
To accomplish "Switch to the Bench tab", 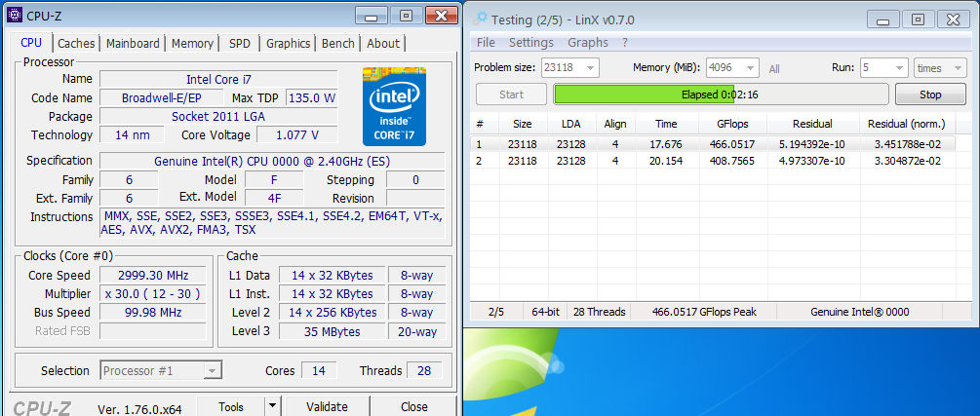I will coord(338,44).
